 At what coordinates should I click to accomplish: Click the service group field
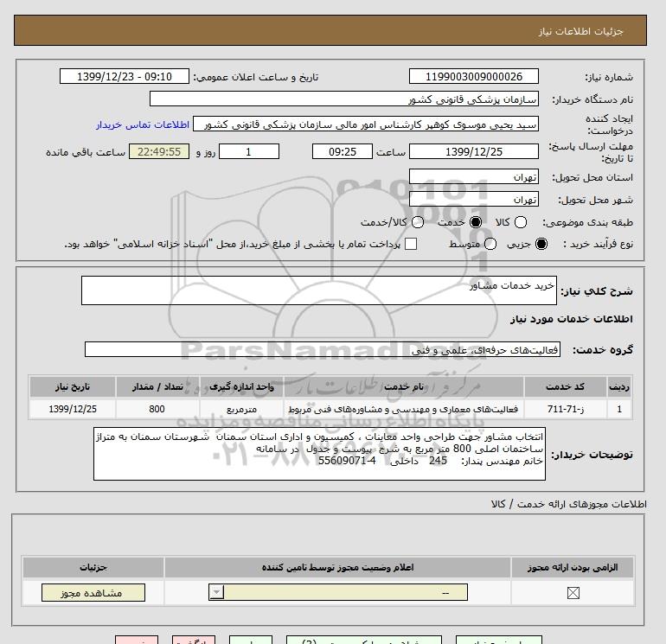pyautogui.click(x=323, y=349)
